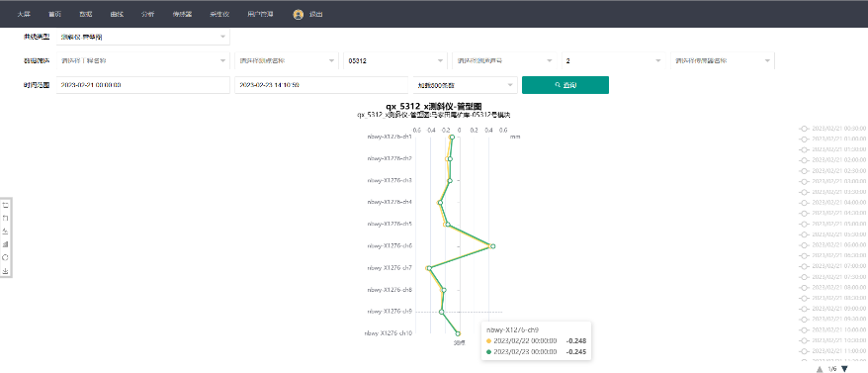This screenshot has width=868, height=373.
Task: Toggle legend series 2023/02/21 06:00:00
Action: point(832,245)
